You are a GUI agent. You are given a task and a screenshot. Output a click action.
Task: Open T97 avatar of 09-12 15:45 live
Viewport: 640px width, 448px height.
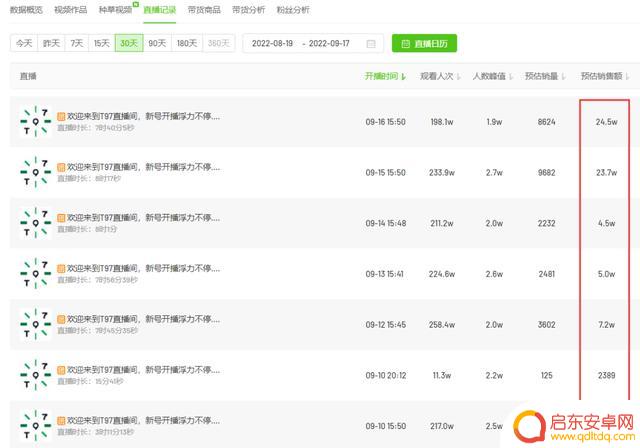pos(36,324)
